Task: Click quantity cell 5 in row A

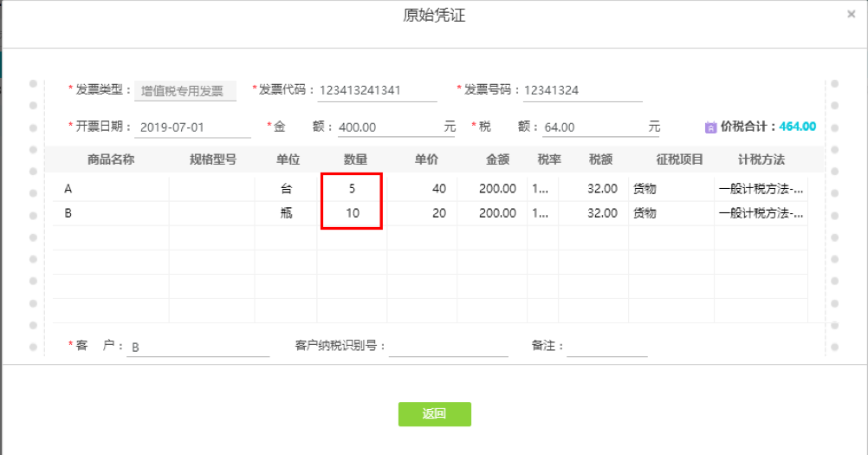Action: pyautogui.click(x=352, y=189)
